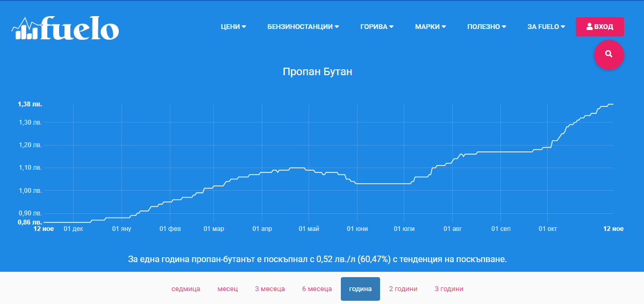Click the Пропан Бутан chart title
Image resolution: width=644 pixels, height=304 pixels.
pos(317,71)
